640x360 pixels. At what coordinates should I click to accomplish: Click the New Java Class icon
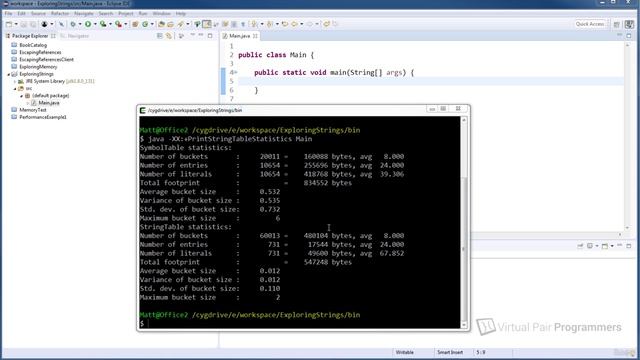145,24
